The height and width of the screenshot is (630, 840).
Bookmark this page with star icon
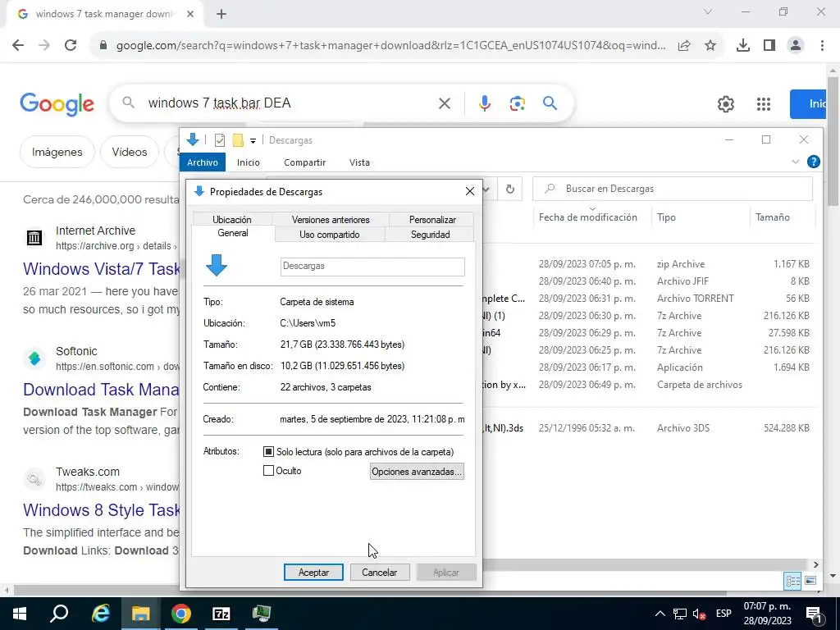tap(710, 46)
